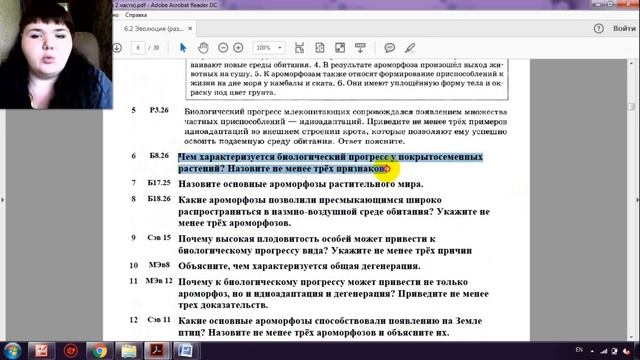
Task: Select the highlighter pen tool
Action: click(x=410, y=48)
